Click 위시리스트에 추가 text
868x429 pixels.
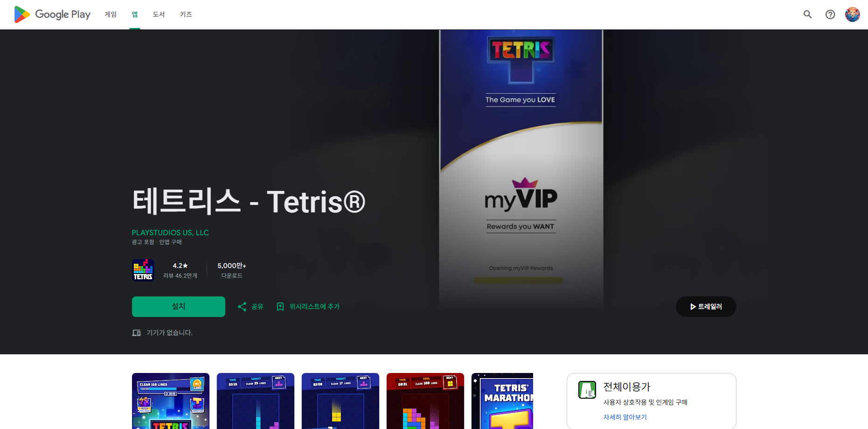click(x=314, y=307)
